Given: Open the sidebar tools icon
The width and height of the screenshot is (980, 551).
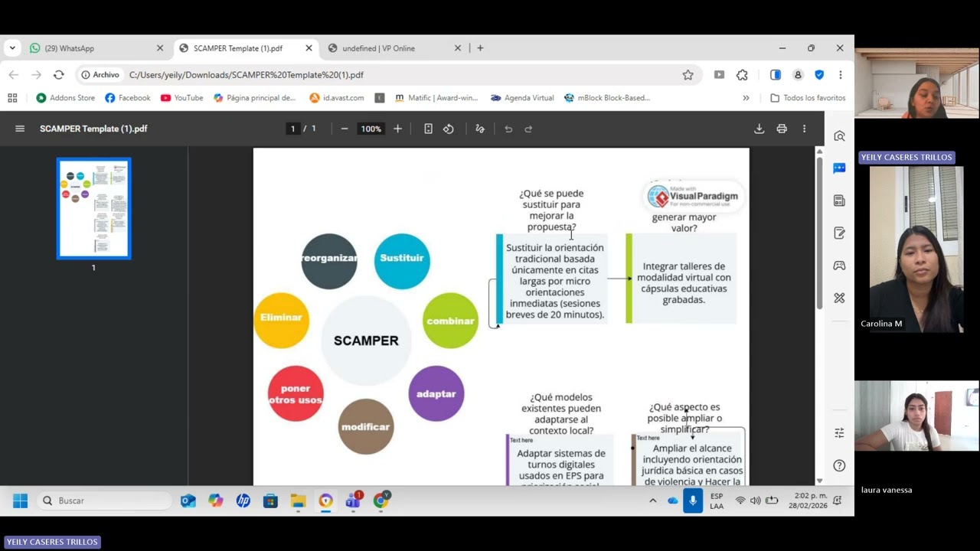Looking at the screenshot, I should point(840,298).
